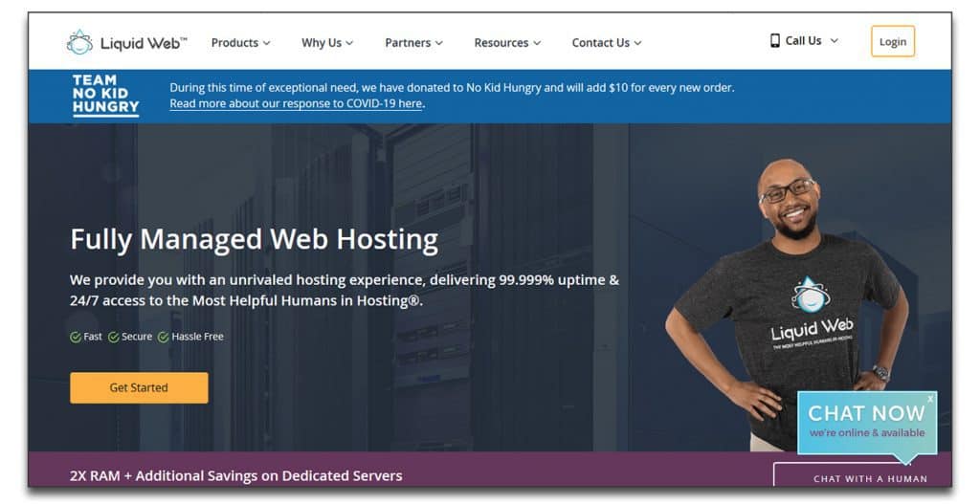Click the Login button
980x504 pixels.
pyautogui.click(x=893, y=42)
